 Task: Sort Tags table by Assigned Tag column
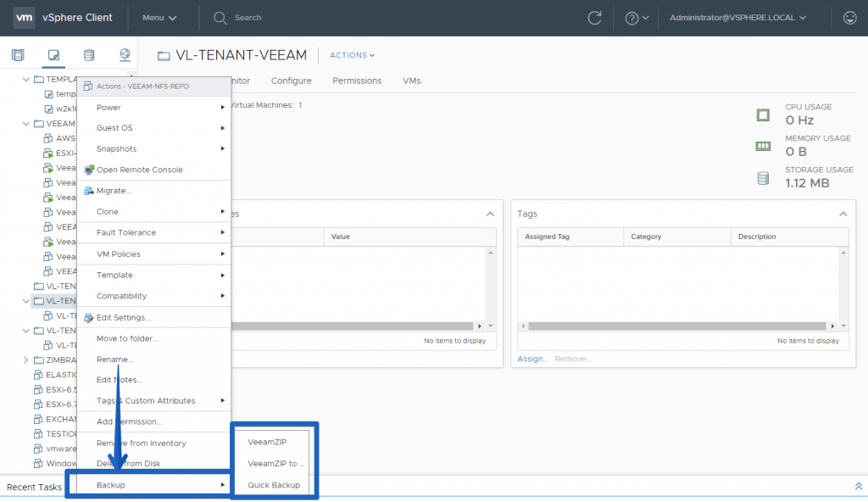[x=570, y=237]
